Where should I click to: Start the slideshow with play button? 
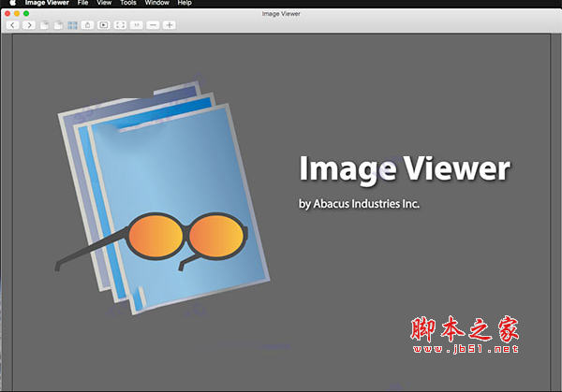pos(104,25)
